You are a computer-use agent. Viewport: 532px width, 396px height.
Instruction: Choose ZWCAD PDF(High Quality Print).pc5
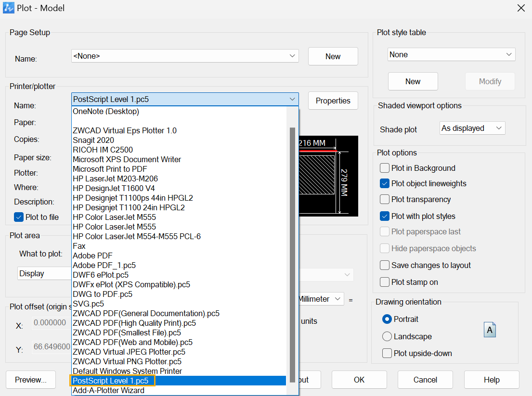(x=179, y=323)
